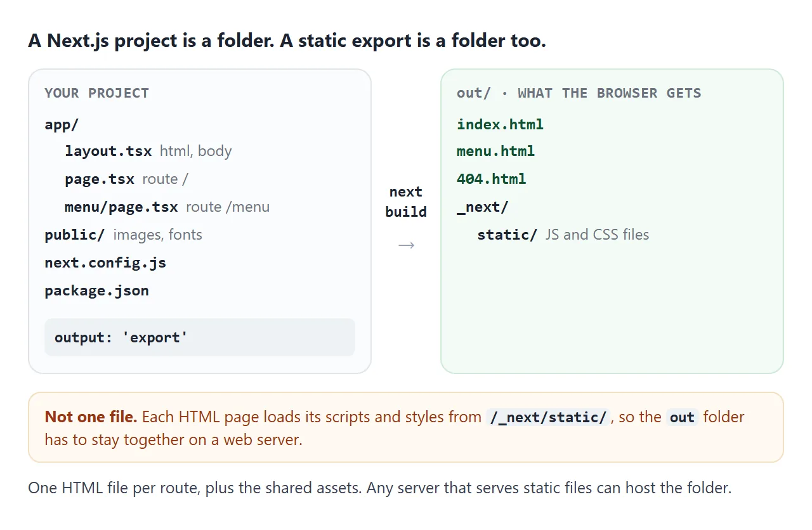Screen dimensions: 812x530
Task: Click the 'html, body' description text
Action: tap(195, 151)
